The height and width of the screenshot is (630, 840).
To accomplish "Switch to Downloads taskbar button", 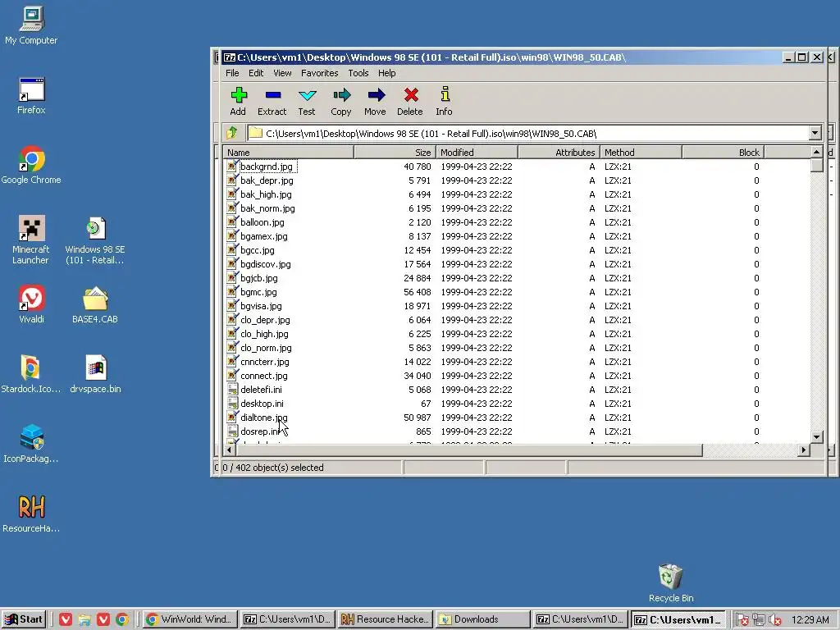I will point(482,619).
